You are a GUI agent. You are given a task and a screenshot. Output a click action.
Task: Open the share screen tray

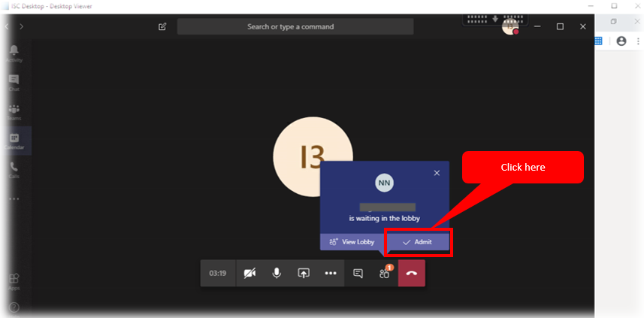coord(304,273)
